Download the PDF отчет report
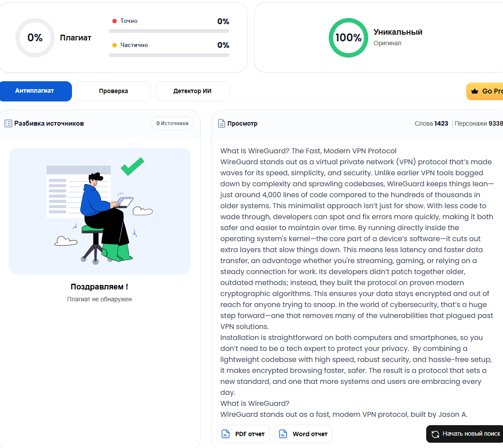Viewport: 503px width, 448px height. coord(243,434)
